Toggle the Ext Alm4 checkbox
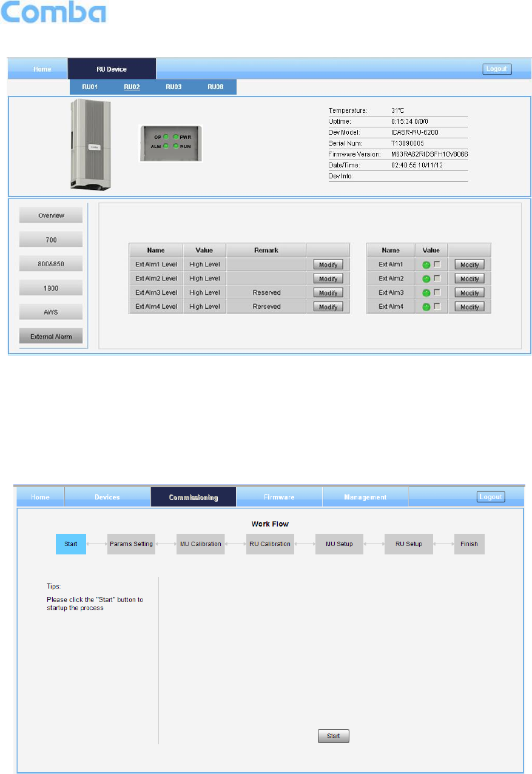 click(x=437, y=306)
